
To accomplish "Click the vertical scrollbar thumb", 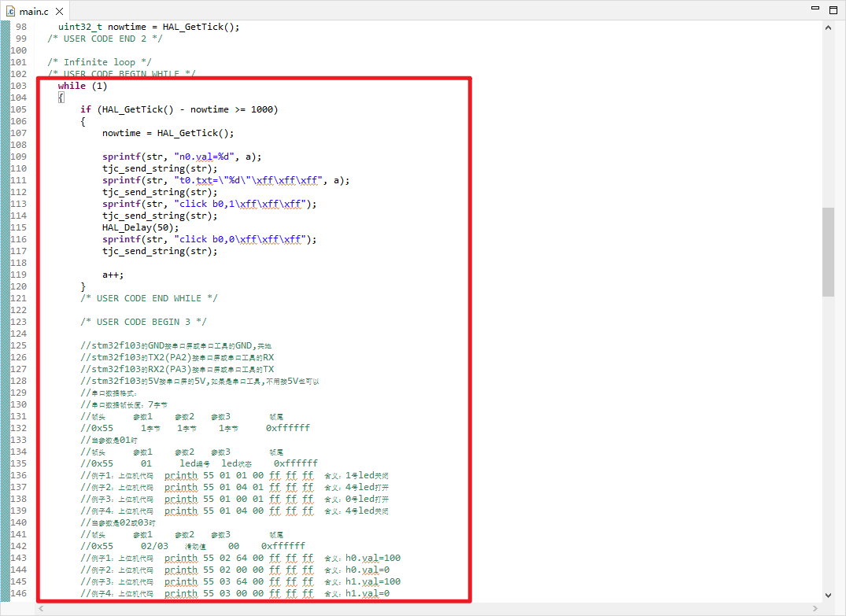I will coord(829,252).
